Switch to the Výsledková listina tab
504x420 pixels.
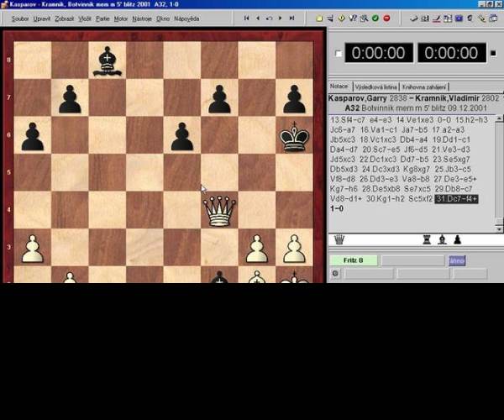coord(375,87)
